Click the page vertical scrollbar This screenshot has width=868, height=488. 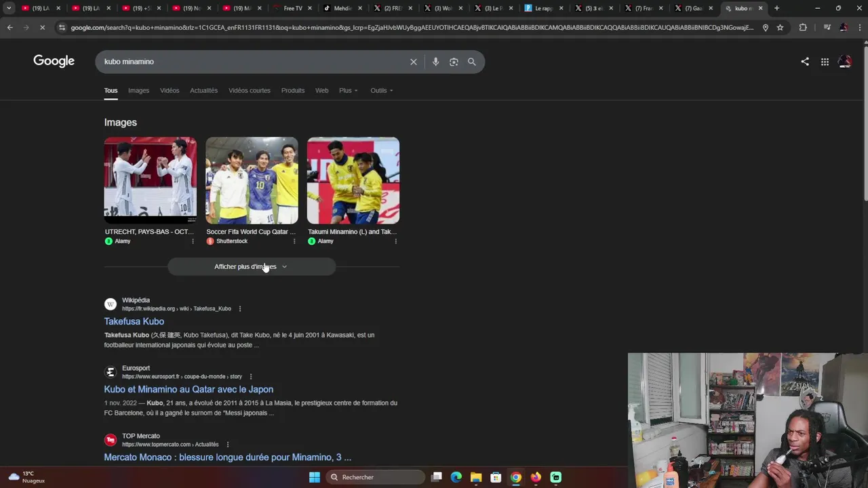[865, 122]
